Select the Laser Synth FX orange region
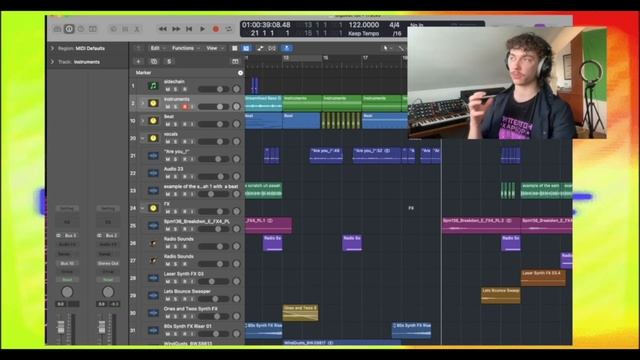The height and width of the screenshot is (360, 640). pos(543,278)
